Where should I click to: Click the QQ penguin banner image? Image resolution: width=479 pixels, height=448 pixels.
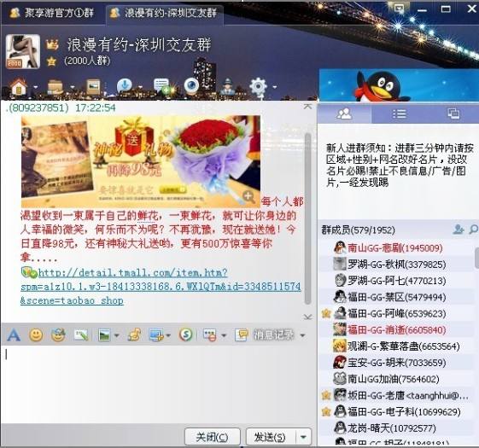(399, 85)
